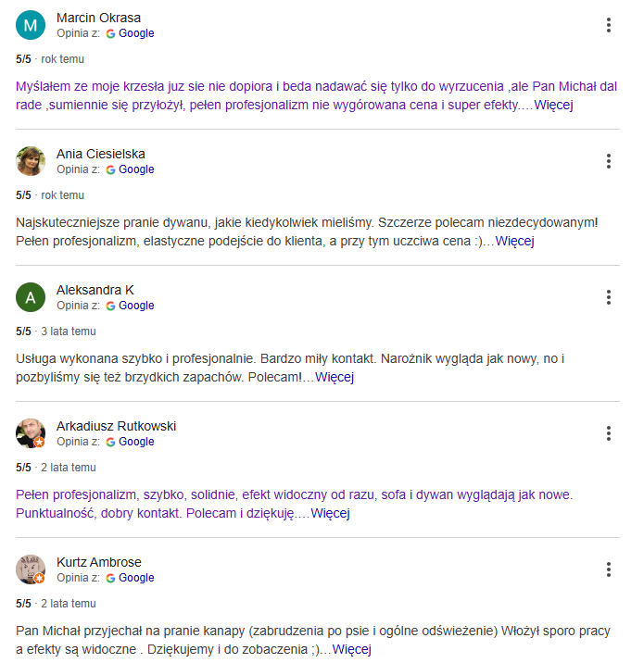
Task: Open kebab menu for Arkadiusz Rutkowski's review
Action: point(608,434)
